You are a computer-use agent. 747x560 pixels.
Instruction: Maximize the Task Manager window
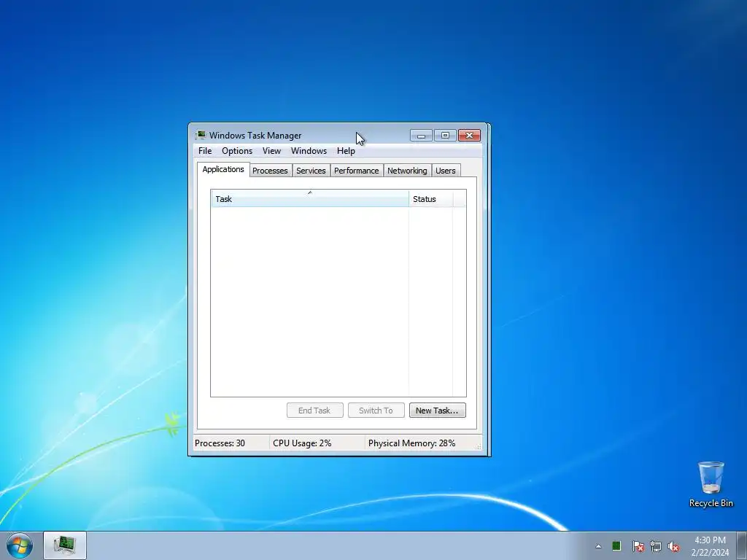[445, 136]
